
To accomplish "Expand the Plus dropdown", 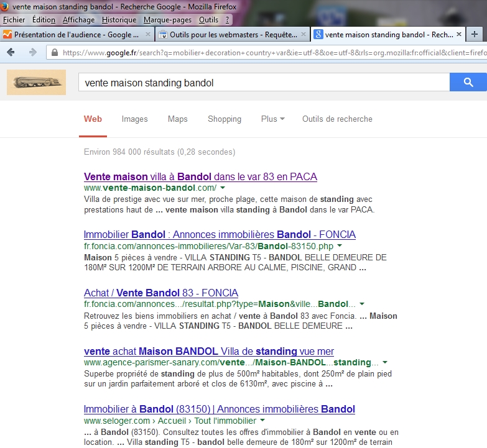I will 272,119.
